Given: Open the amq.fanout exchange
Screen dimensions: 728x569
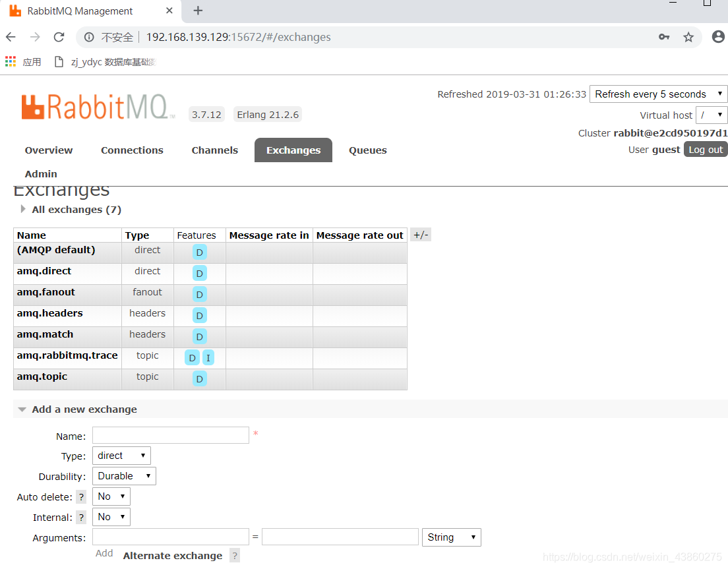Looking at the screenshot, I should click(46, 292).
